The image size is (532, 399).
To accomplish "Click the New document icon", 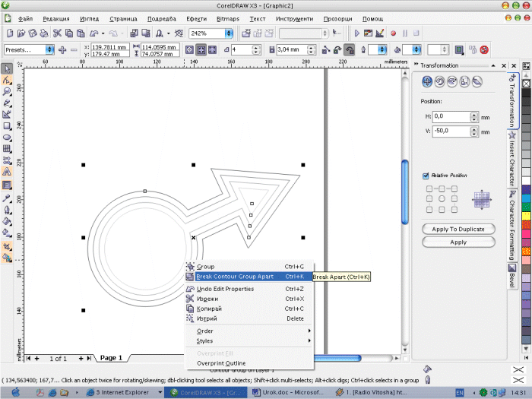I will (x=10, y=33).
